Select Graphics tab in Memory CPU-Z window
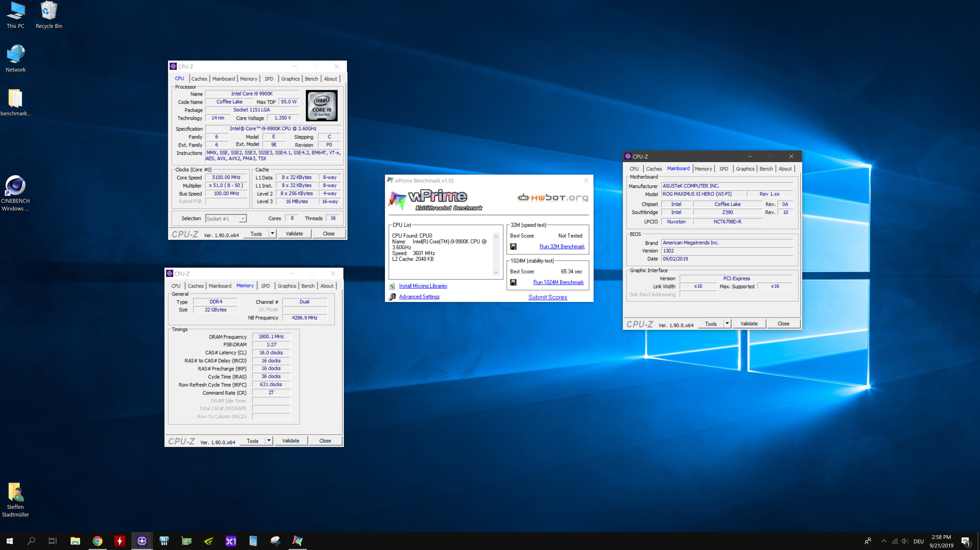The width and height of the screenshot is (980, 550). pyautogui.click(x=286, y=286)
